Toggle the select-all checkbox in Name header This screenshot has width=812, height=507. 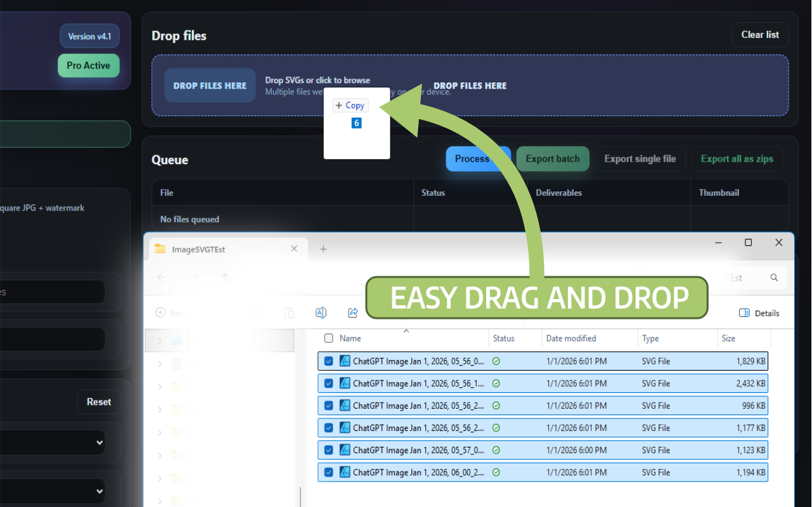tap(328, 338)
